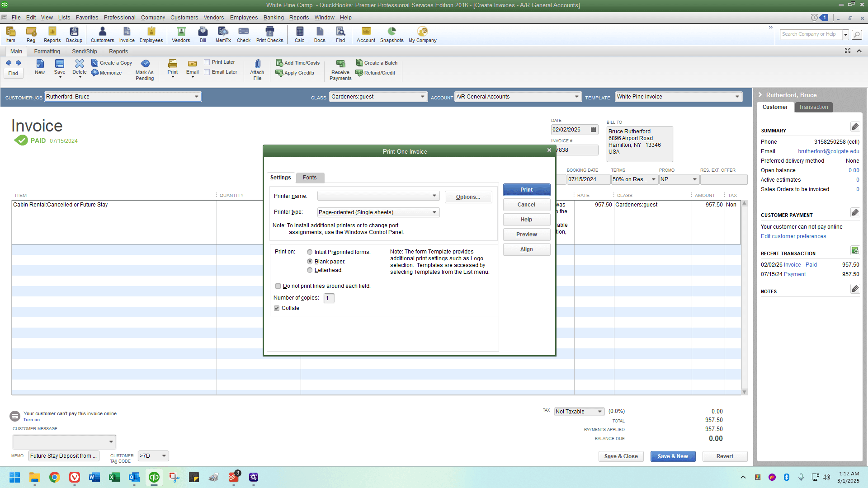Open the Vendors center icon
The height and width of the screenshot is (488, 868).
(x=181, y=34)
